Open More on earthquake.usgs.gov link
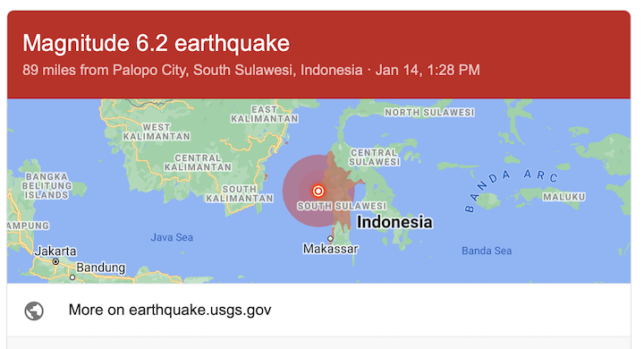644x349 pixels. [x=170, y=310]
